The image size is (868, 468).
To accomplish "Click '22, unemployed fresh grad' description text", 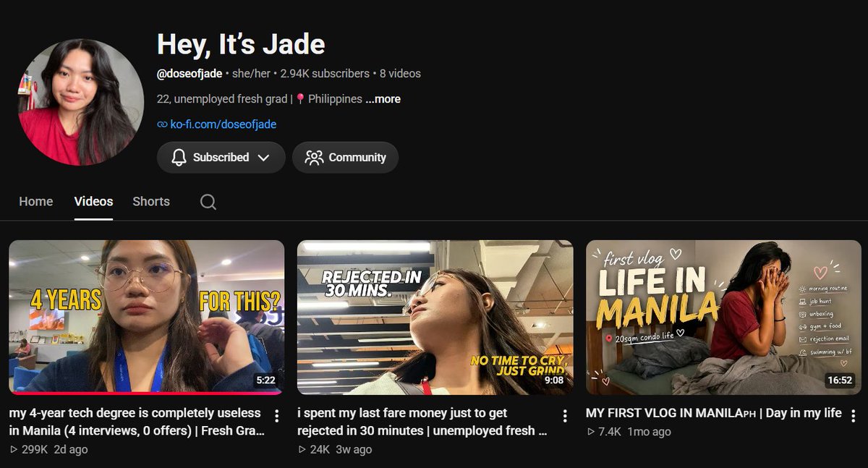I will [x=222, y=99].
